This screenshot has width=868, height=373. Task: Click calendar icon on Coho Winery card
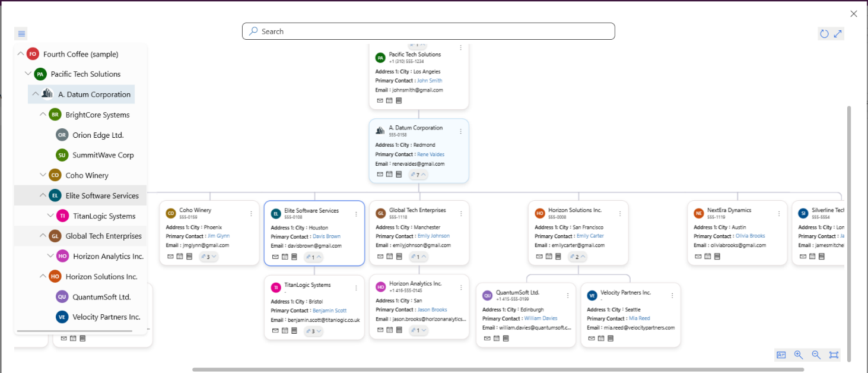tap(180, 257)
